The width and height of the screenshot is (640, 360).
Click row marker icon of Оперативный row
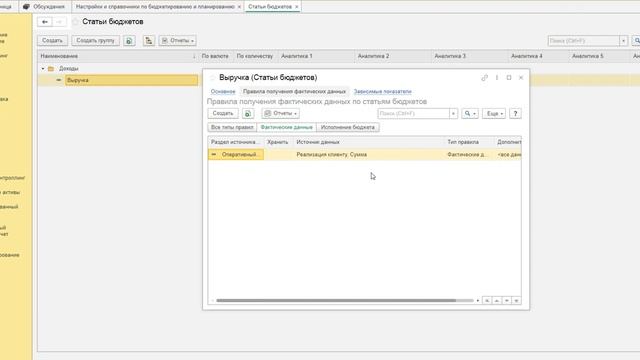click(x=214, y=154)
